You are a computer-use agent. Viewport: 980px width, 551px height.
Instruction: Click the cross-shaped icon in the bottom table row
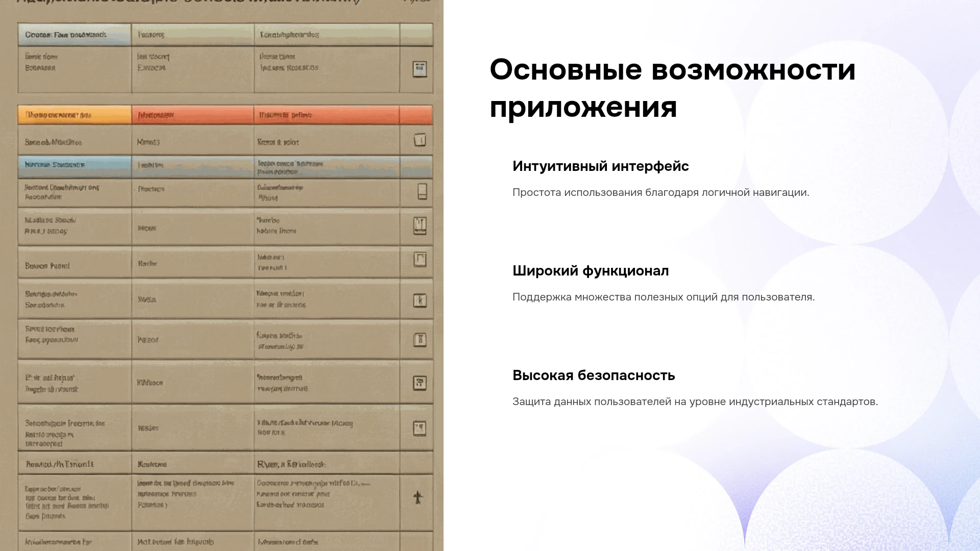pos(418,497)
